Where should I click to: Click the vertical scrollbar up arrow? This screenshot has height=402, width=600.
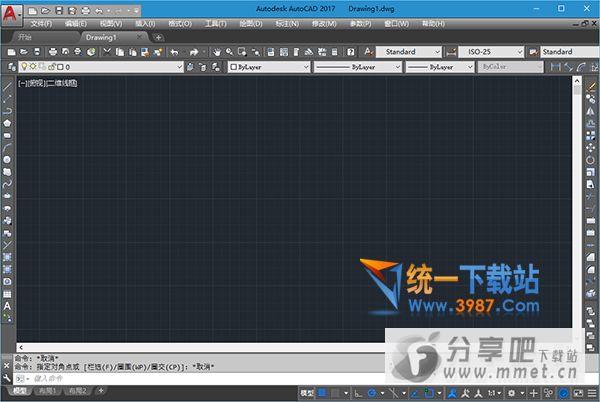[x=577, y=81]
